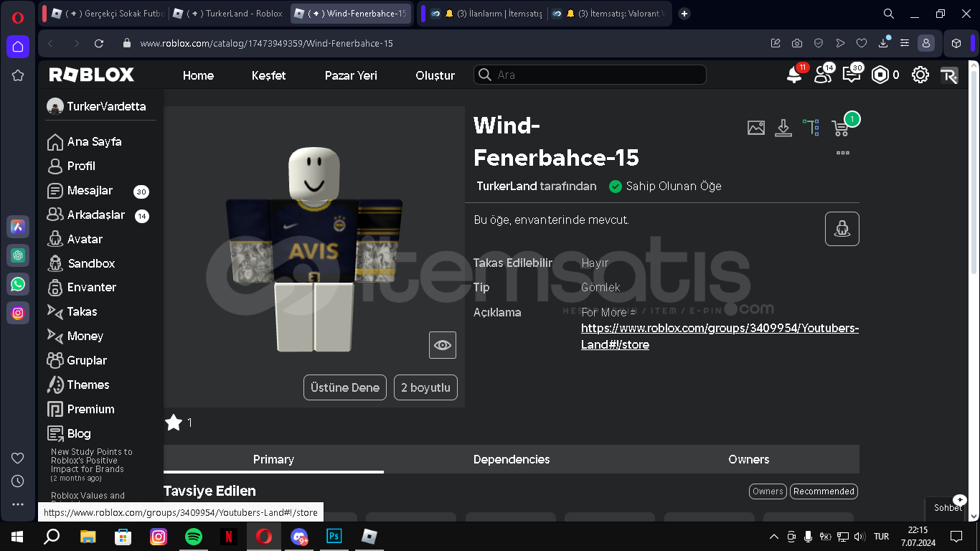Add page to bookmarks heart icon

(x=862, y=43)
